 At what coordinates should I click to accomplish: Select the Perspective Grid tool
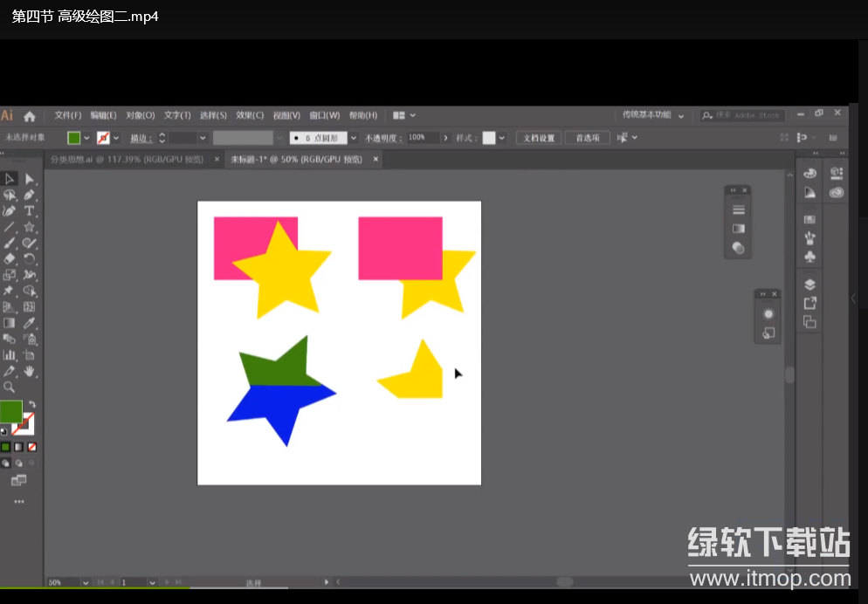[10, 307]
